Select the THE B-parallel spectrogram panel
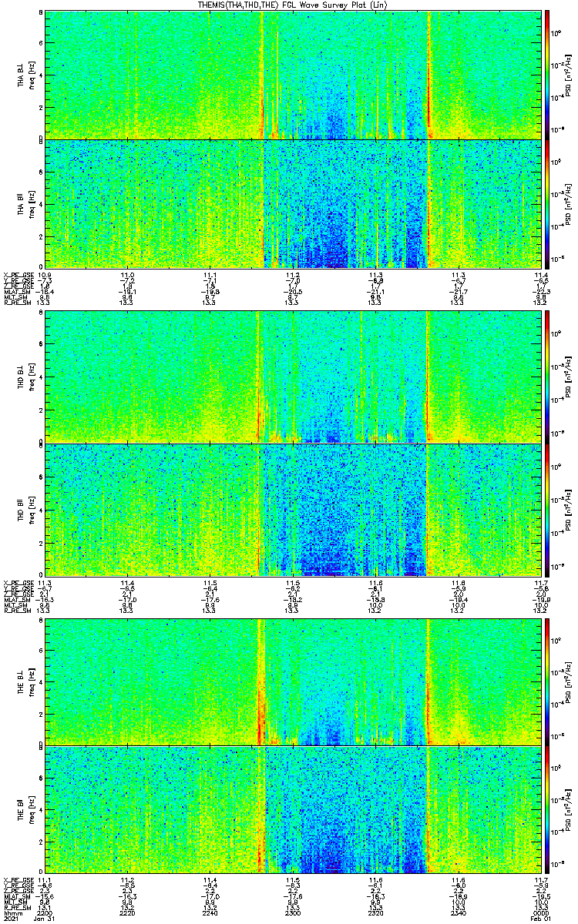Image resolution: width=578 pixels, height=924 pixels. click(x=291, y=810)
